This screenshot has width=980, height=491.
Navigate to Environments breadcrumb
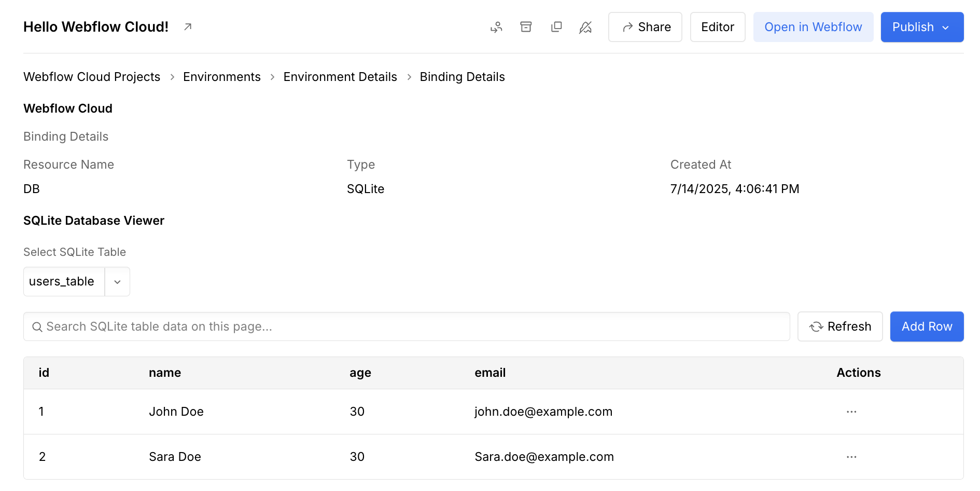pos(222,77)
